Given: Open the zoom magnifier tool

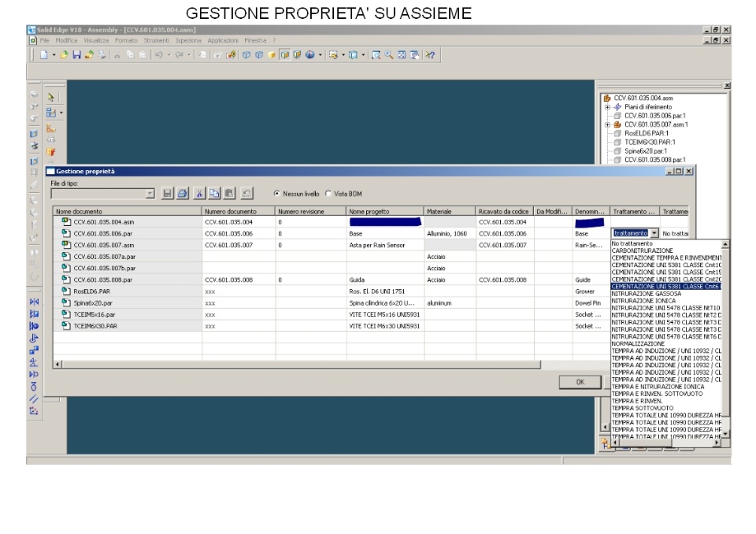Looking at the screenshot, I should point(388,55).
